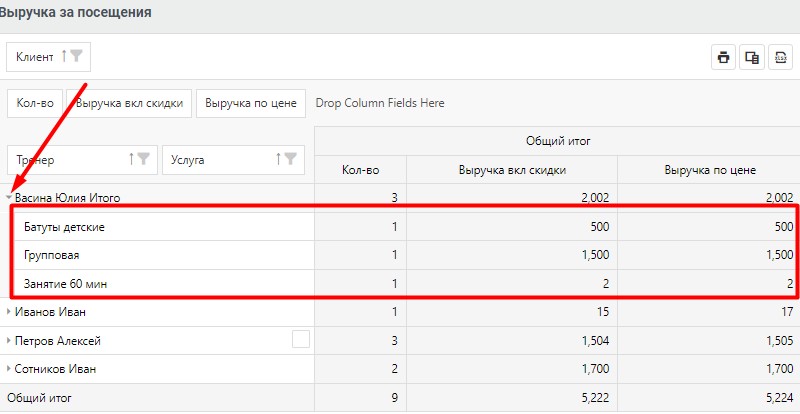
Task: Click the Тренер row field chip
Action: [x=82, y=160]
